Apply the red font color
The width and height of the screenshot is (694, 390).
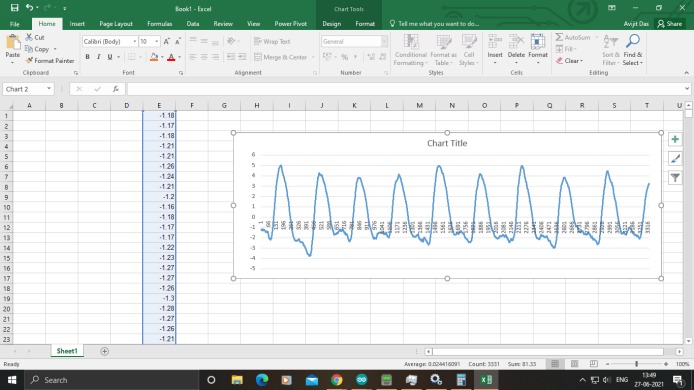[171, 57]
